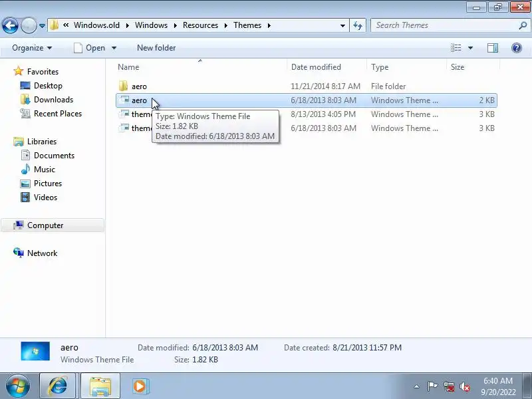The image size is (532, 399).
Task: Expand the arrow after Windows.old in the path
Action: point(127,25)
